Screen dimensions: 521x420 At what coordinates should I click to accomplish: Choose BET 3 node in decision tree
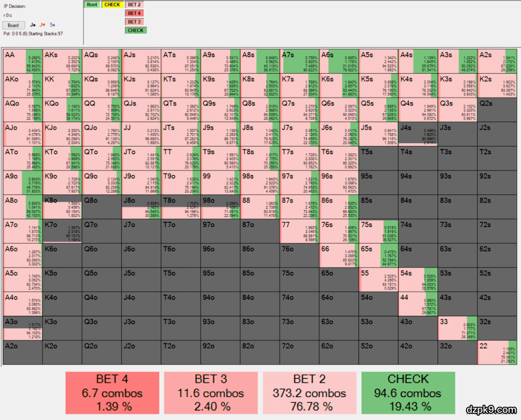pos(135,22)
